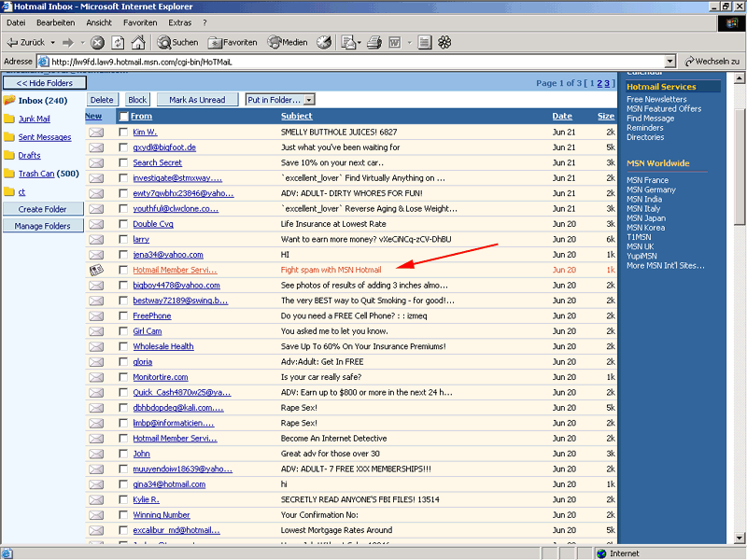The height and width of the screenshot is (560, 747).
Task: Check the box for Winning Number message
Action: (x=123, y=515)
